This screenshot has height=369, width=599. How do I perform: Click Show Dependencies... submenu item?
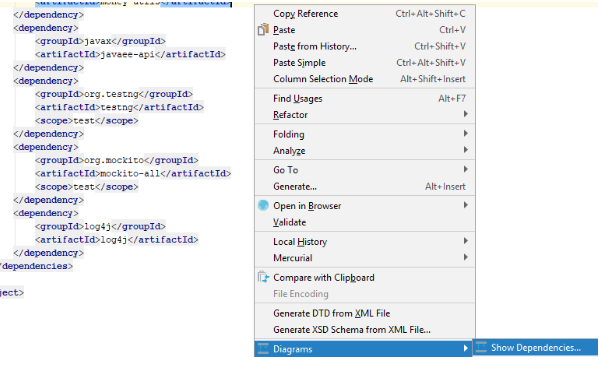click(x=535, y=348)
